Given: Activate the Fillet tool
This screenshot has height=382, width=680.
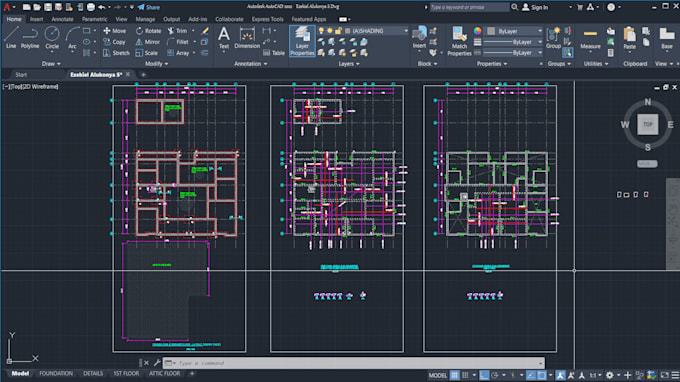Looking at the screenshot, I should coord(178,42).
